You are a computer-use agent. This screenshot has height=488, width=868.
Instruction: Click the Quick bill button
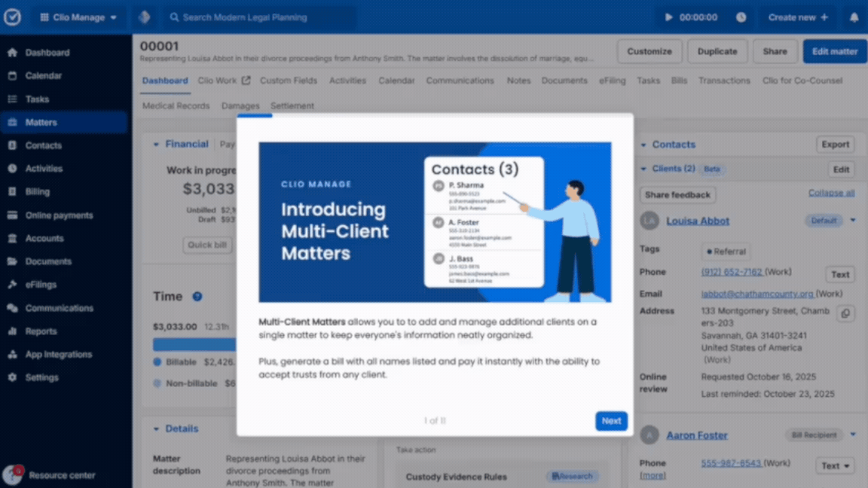click(207, 245)
